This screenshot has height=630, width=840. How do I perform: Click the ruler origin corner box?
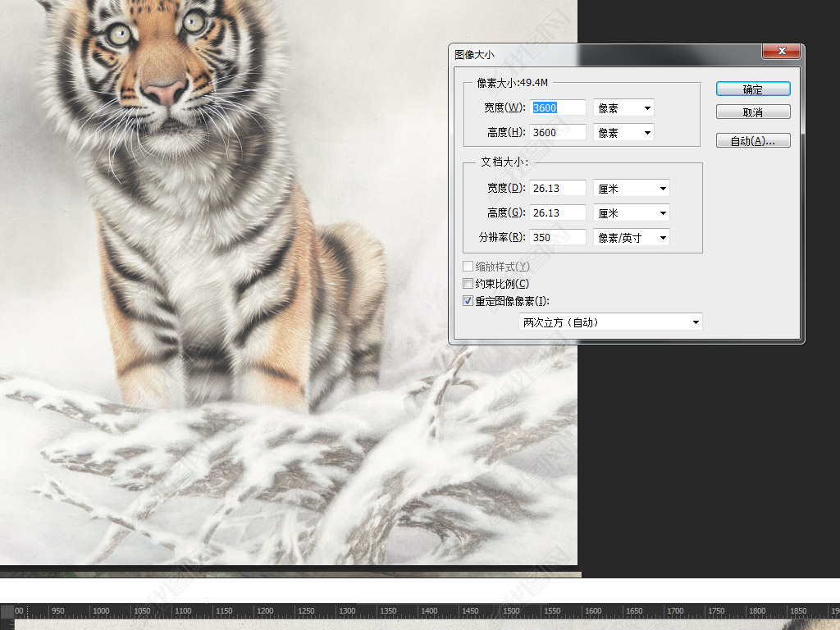(7, 611)
